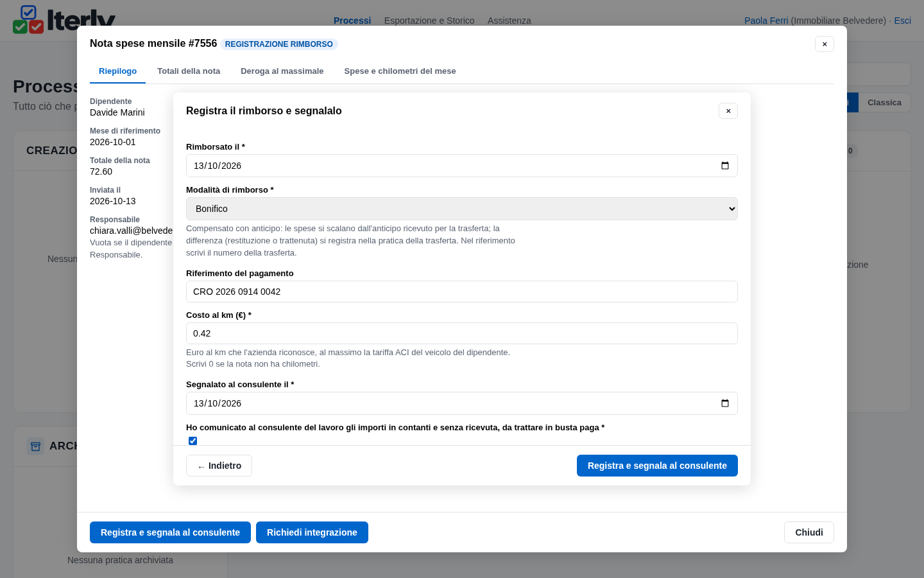The image size is (924, 578).
Task: Tick the consulente del lavoro confirmation checkbox
Action: (193, 441)
